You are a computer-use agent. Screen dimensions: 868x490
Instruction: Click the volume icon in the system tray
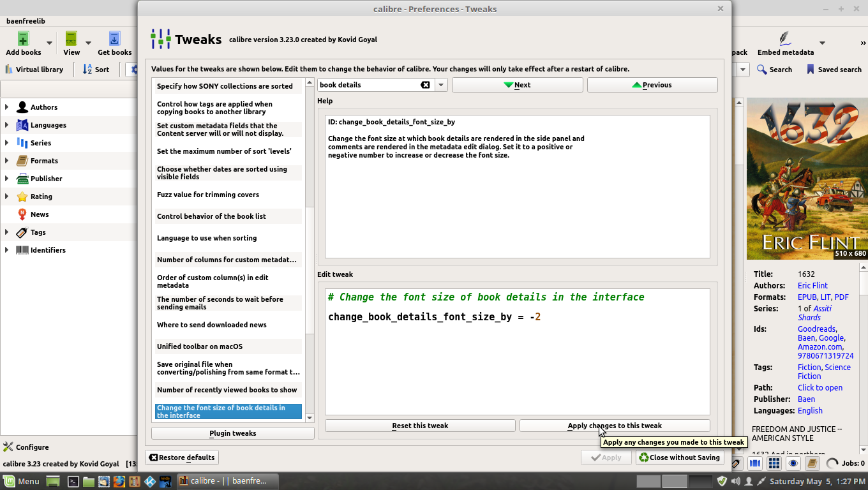(x=736, y=481)
